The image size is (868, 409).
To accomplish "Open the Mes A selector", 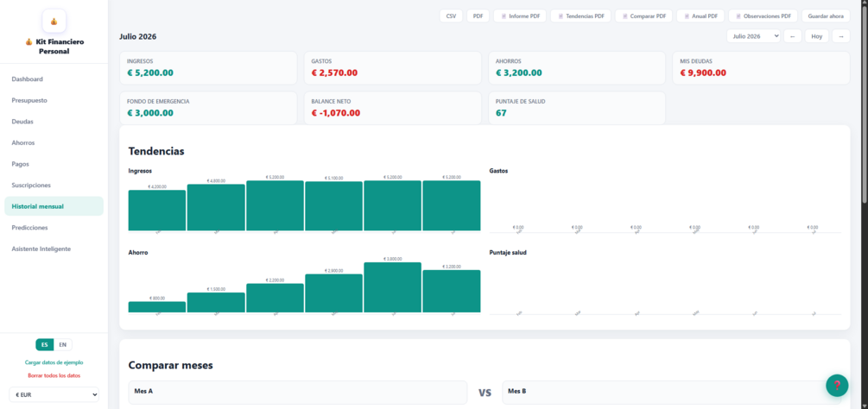I will (x=298, y=393).
